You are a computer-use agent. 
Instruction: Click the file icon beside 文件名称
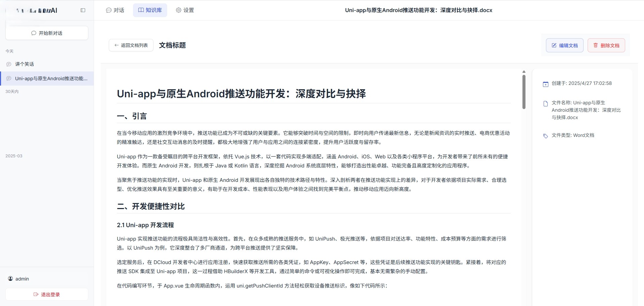pyautogui.click(x=545, y=103)
